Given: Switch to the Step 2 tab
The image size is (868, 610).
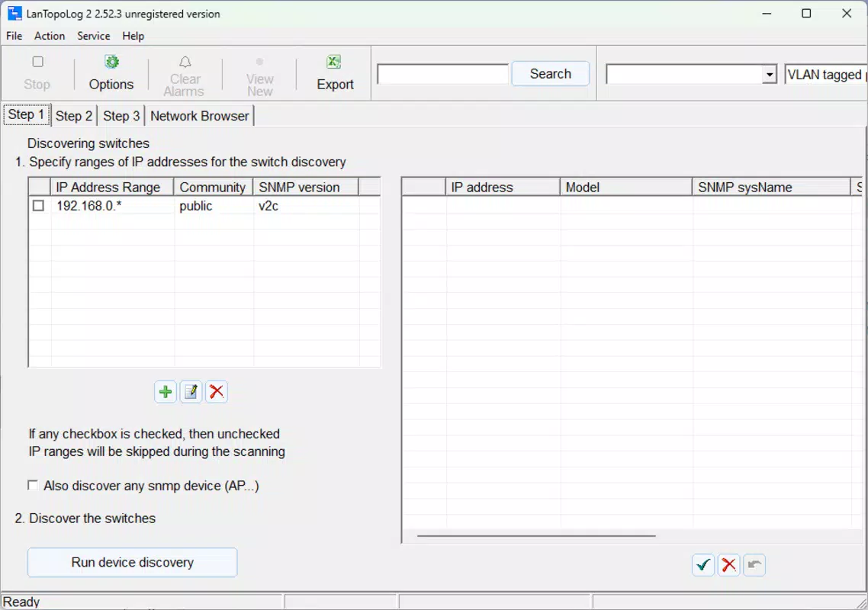Looking at the screenshot, I should coord(74,116).
